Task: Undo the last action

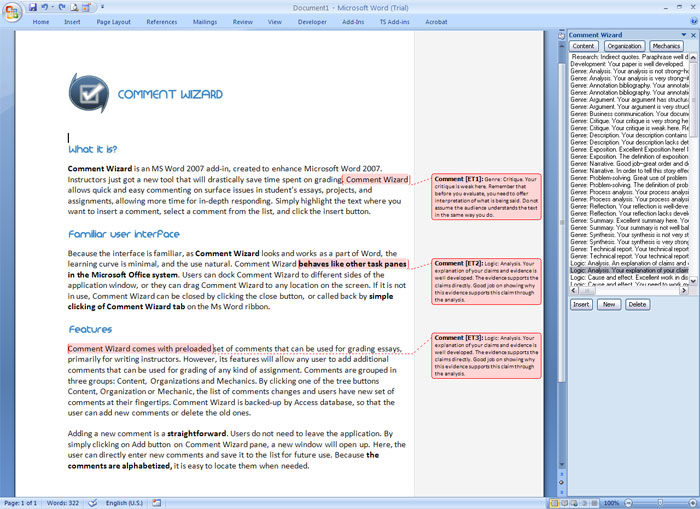Action: pos(44,7)
